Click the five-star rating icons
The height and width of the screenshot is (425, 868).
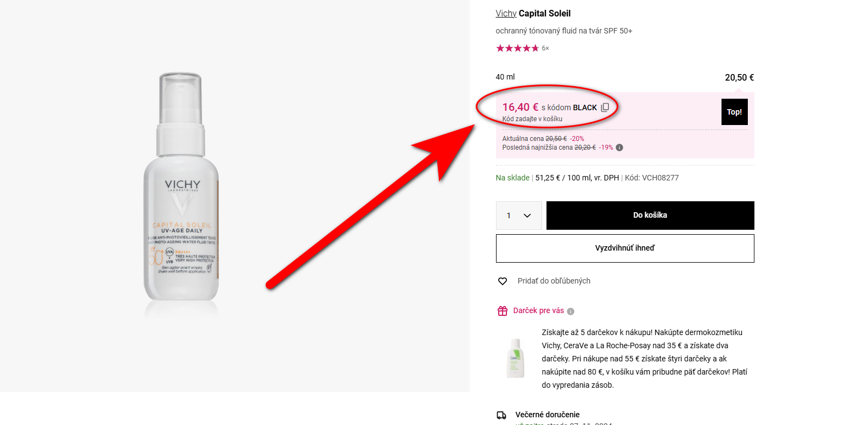click(x=517, y=48)
